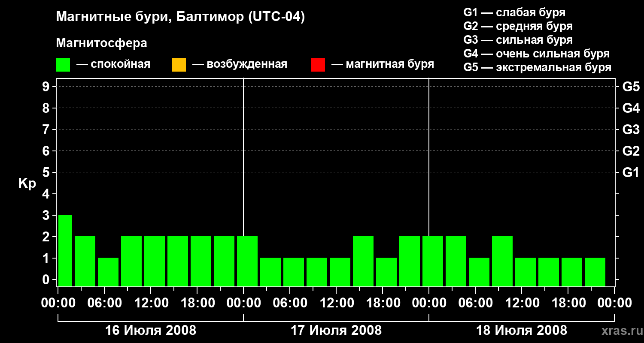Click the date label 16 Июля 2008
Viewport: 644px width, 343px height.
tap(151, 331)
